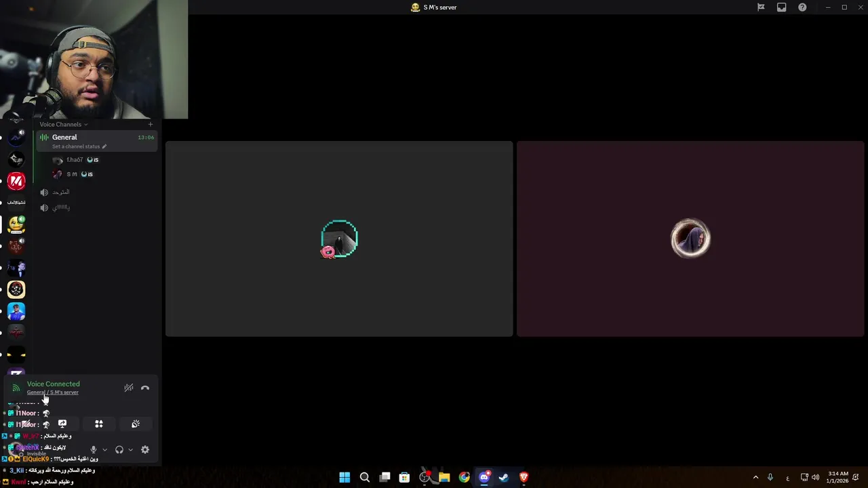Open the skull cap cream server icon
This screenshot has width=868, height=488.
click(x=16, y=289)
